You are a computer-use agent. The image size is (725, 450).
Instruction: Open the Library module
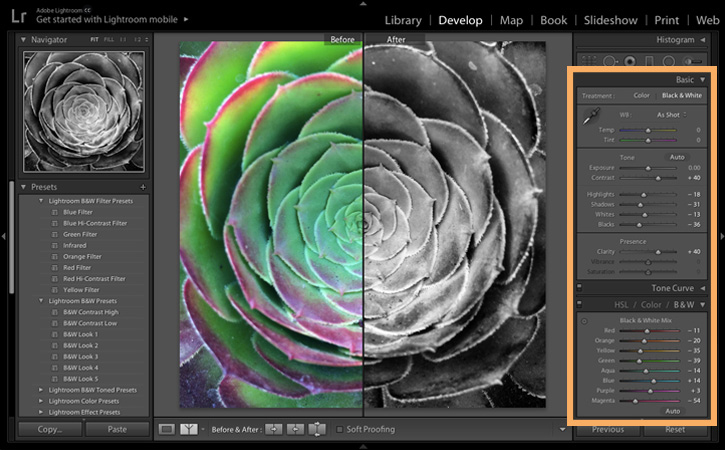[403, 20]
